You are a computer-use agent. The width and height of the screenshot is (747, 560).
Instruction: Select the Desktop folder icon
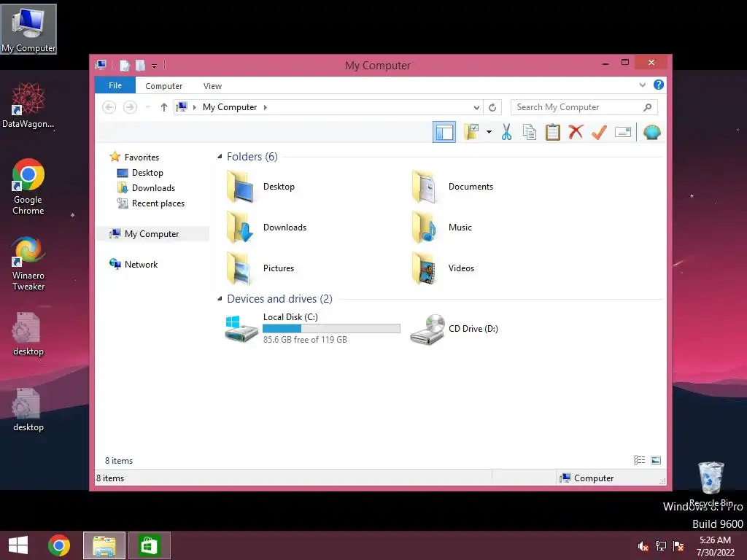tap(241, 187)
